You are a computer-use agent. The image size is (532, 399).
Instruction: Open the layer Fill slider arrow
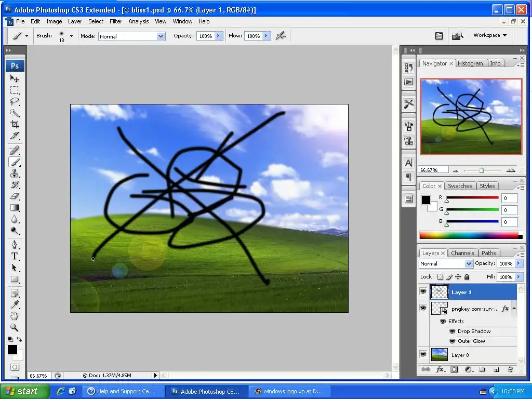tap(518, 277)
